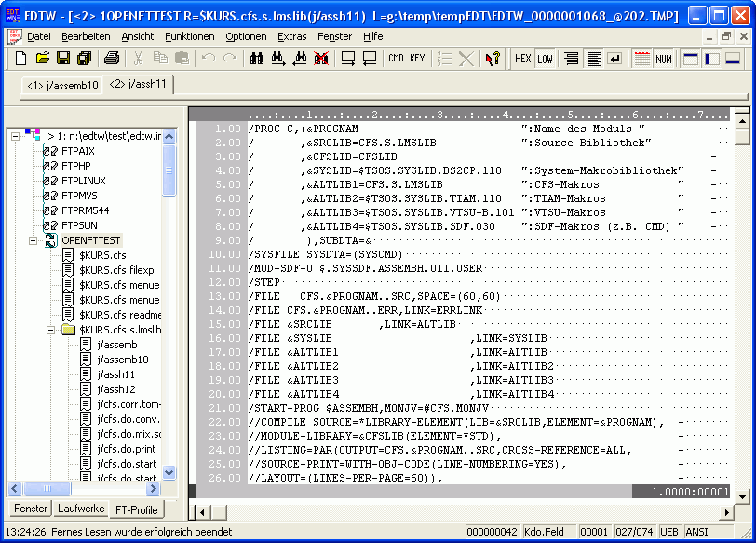Click the editor's vertical scroll down arrow
This screenshot has height=543, width=756.
[x=741, y=490]
